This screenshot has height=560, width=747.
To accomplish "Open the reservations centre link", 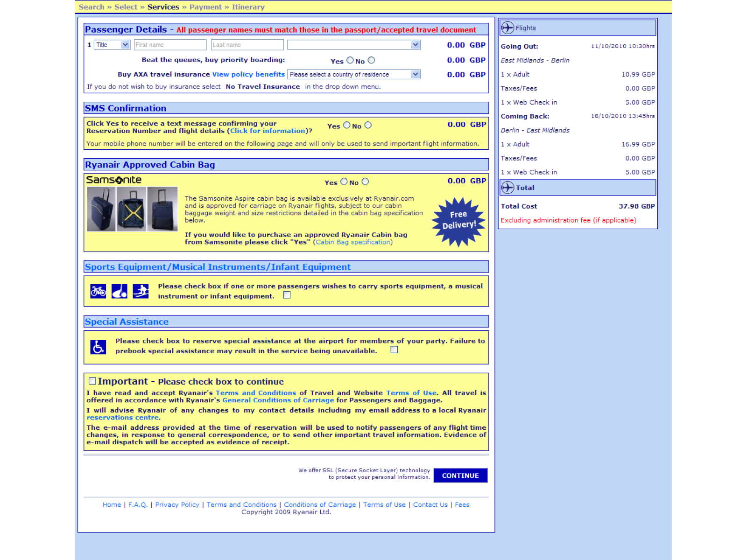I will [x=123, y=418].
